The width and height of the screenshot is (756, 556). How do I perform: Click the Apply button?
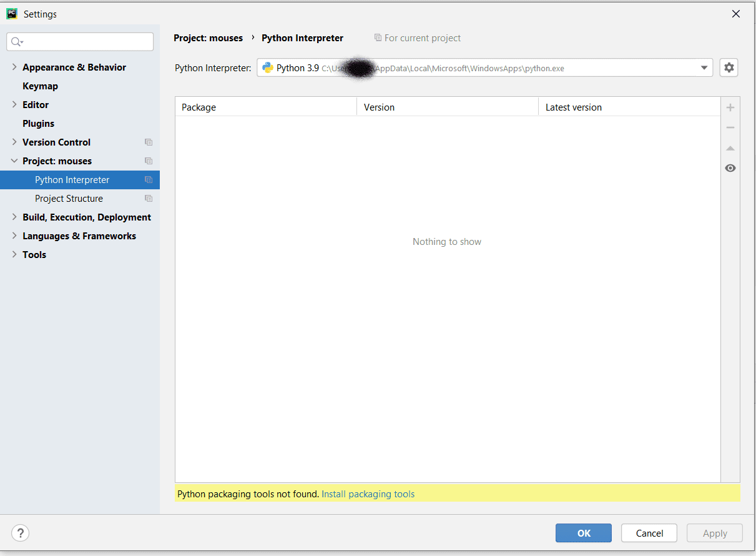click(715, 533)
